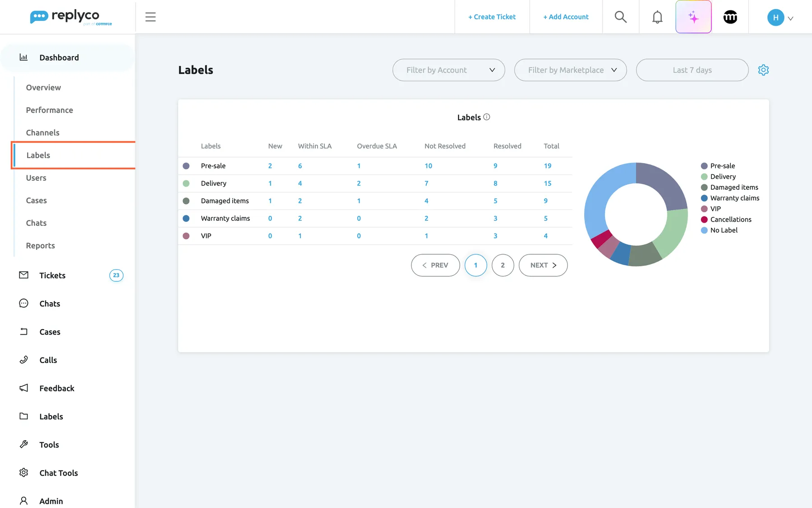Expand the Filter by Account dropdown
Viewport: 812px width, 508px height.
click(448, 70)
